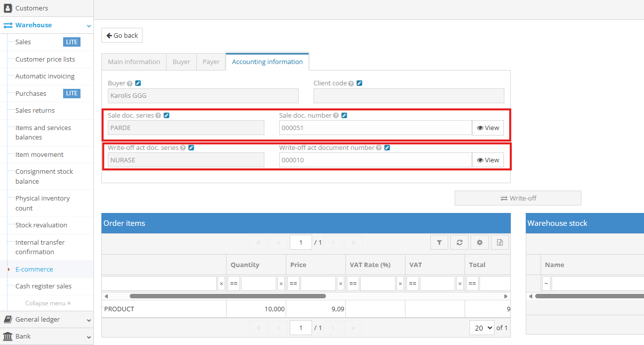The height and width of the screenshot is (345, 644).
Task: Collapse the Warehouse menu chevron
Action: (89, 25)
